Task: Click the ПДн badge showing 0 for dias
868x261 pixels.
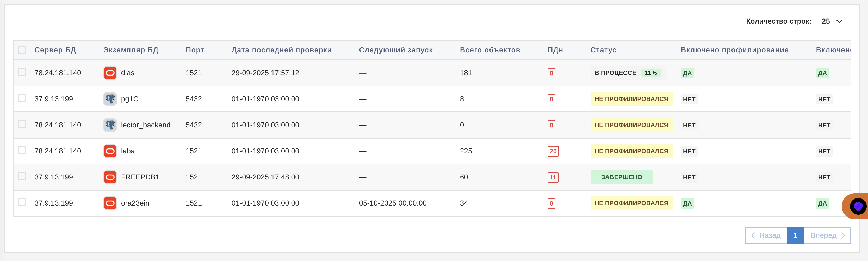Action: pyautogui.click(x=551, y=73)
